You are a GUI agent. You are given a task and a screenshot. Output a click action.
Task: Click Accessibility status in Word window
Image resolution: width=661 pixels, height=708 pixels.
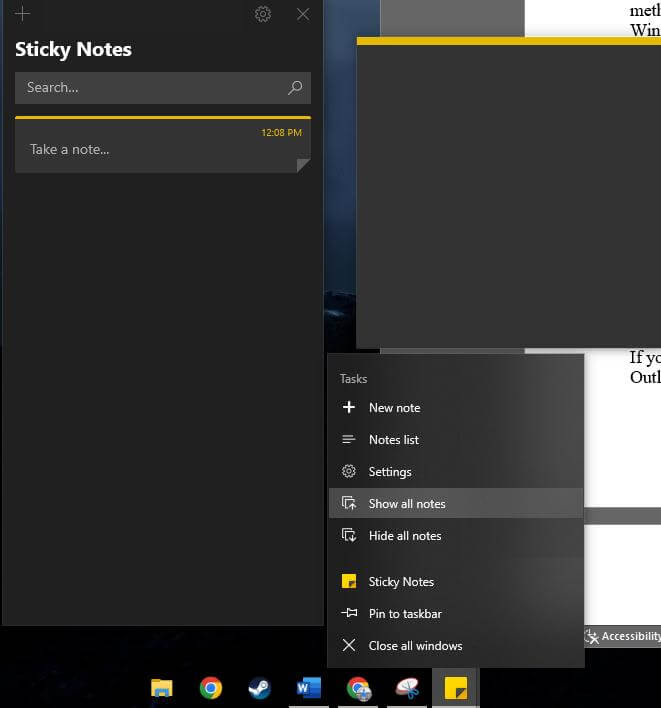(x=623, y=636)
